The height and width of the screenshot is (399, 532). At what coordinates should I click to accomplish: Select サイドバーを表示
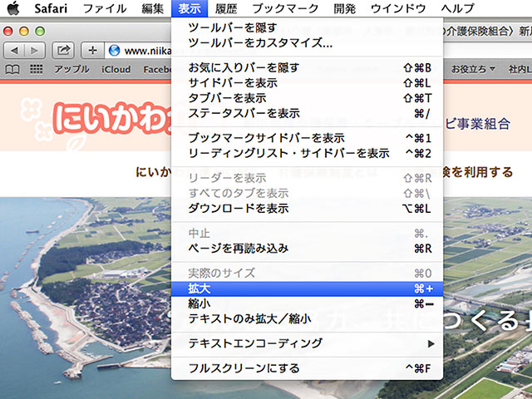[307, 83]
